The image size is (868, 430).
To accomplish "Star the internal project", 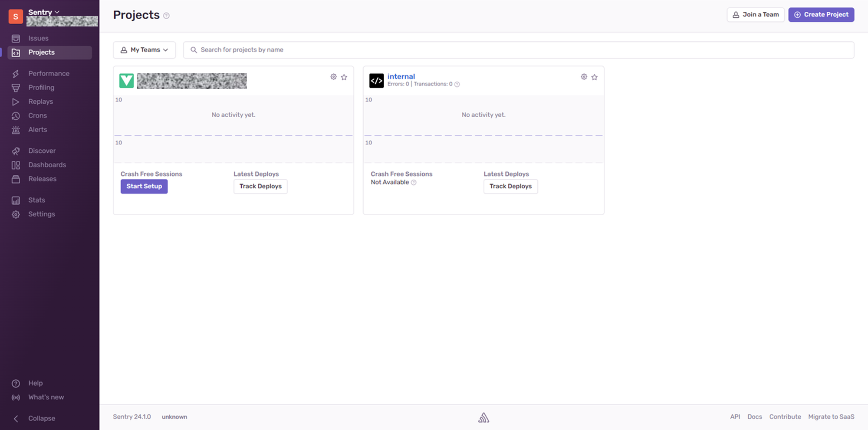I will (x=595, y=77).
